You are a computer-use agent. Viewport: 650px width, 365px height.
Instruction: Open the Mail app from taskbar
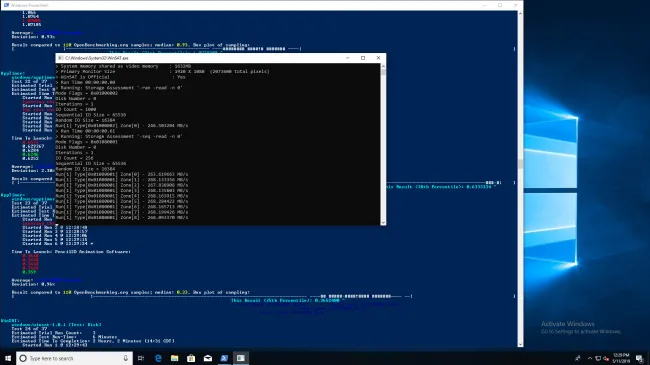pos(208,358)
